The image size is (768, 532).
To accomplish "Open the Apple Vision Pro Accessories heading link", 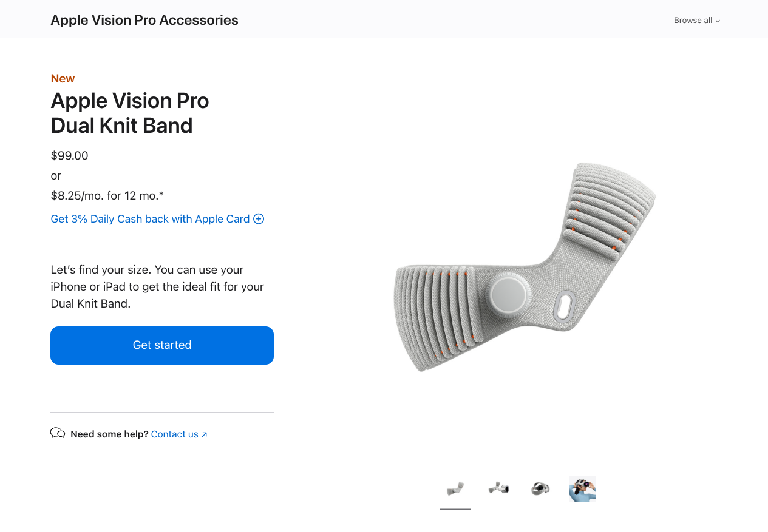I will click(x=144, y=20).
